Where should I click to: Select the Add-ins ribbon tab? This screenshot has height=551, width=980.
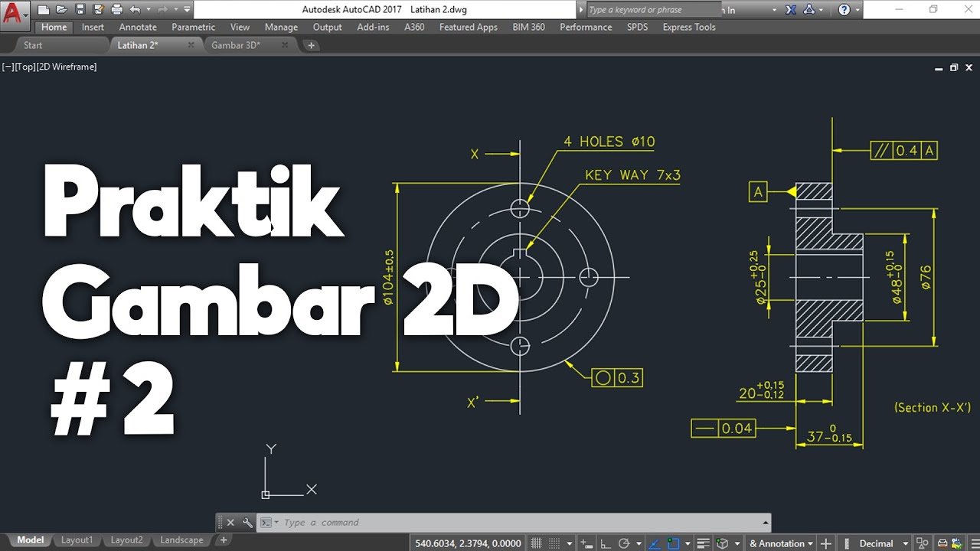[x=373, y=27]
